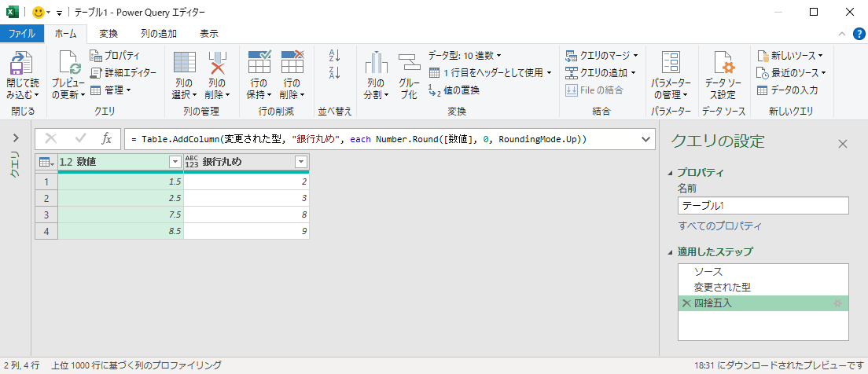This screenshot has height=374, width=868.
Task: Select the 銀行丸め column header
Action: [x=246, y=162]
